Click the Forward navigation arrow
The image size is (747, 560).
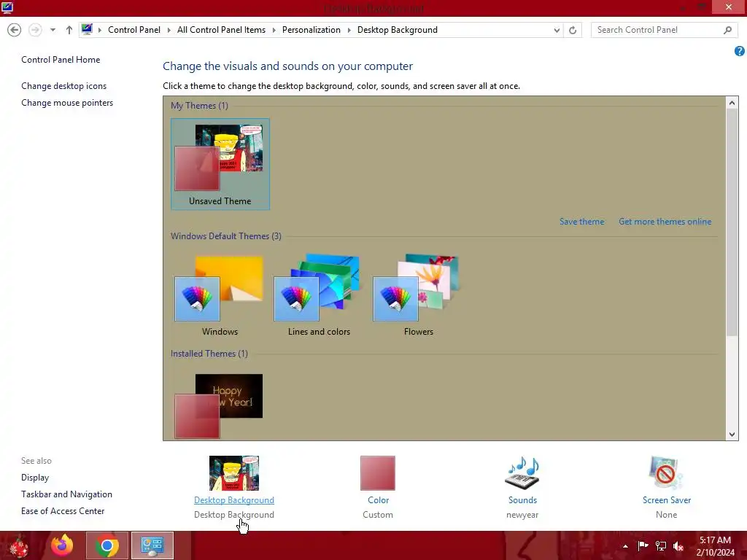tap(35, 30)
